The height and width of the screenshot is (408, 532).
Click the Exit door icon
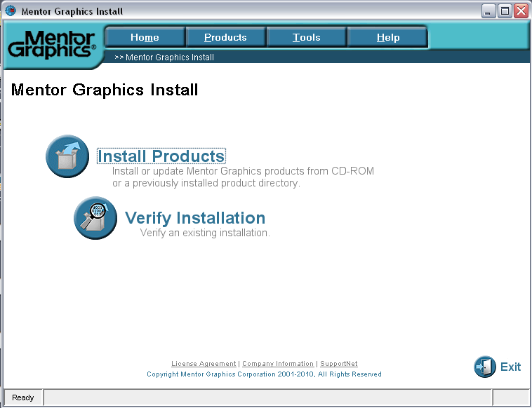485,367
